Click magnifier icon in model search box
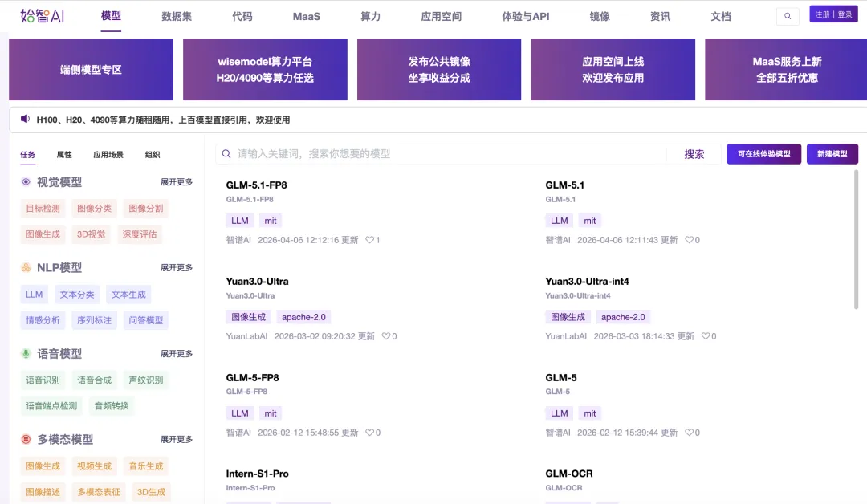 click(226, 153)
